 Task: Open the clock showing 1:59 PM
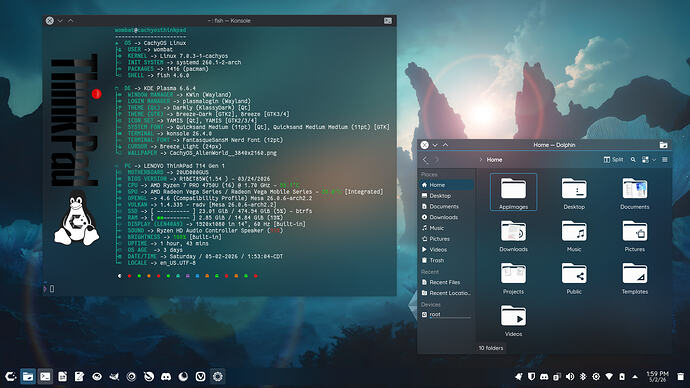657,377
